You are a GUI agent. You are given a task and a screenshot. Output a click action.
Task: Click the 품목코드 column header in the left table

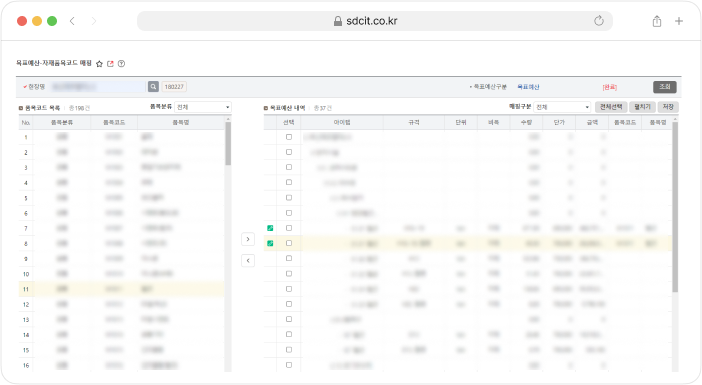coord(114,123)
